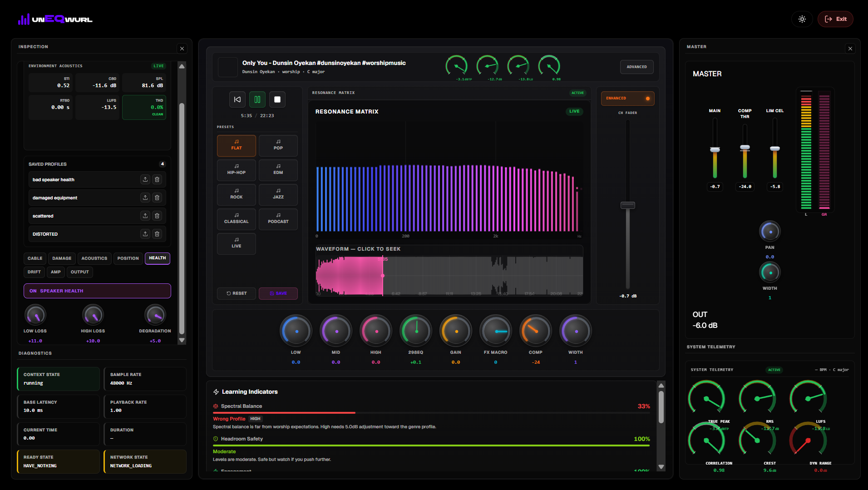868x490 pixels.
Task: Export the 'scattered' profile
Action: coord(145,216)
